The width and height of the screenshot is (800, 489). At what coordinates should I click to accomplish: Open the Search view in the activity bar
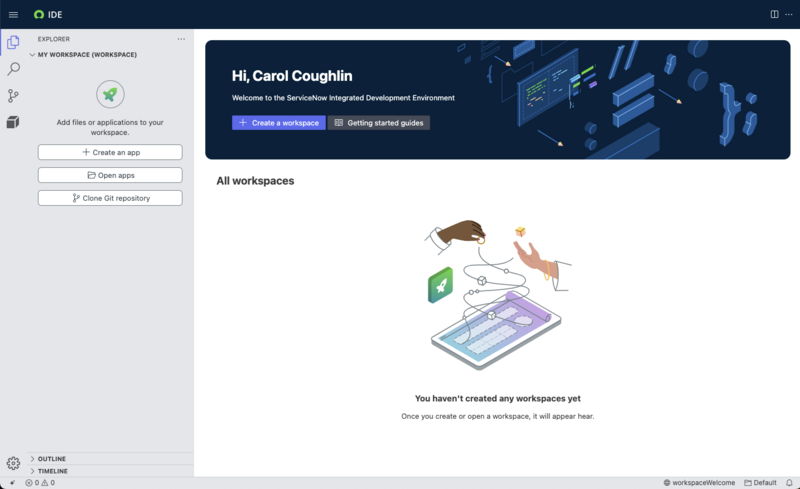coord(13,69)
